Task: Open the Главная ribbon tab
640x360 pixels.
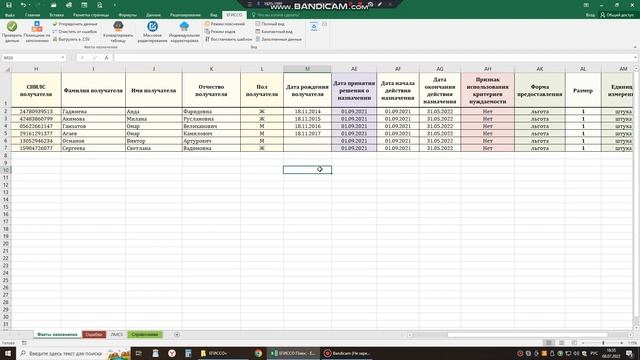Action: [32, 15]
